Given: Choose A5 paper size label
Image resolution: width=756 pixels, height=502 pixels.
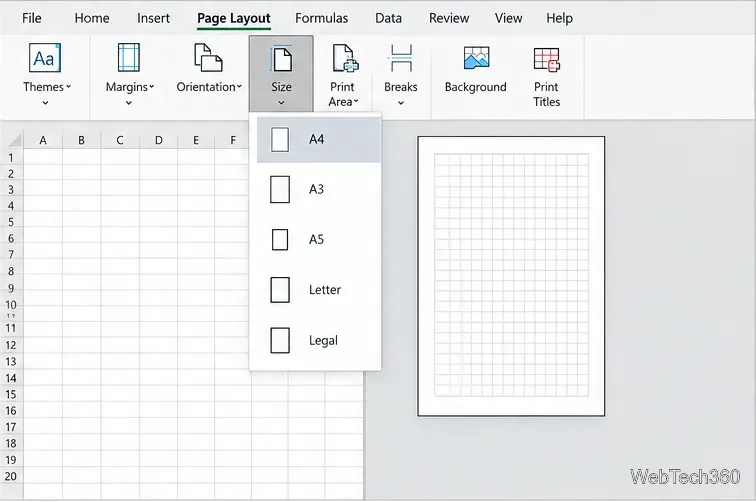Looking at the screenshot, I should [x=316, y=239].
